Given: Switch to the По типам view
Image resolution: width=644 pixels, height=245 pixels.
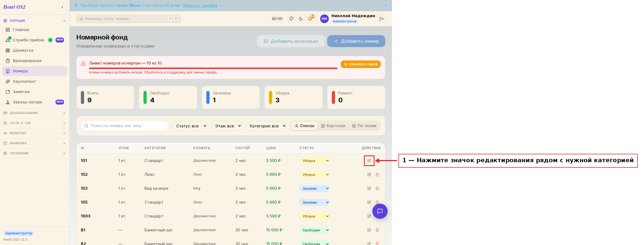Looking at the screenshot, I should tap(364, 126).
